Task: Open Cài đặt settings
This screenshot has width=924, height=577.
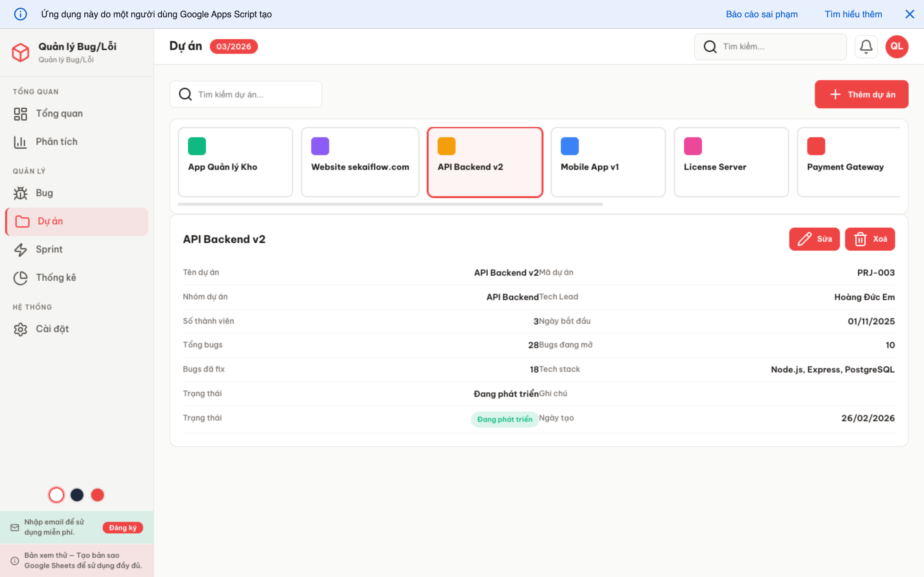Action: 52,329
